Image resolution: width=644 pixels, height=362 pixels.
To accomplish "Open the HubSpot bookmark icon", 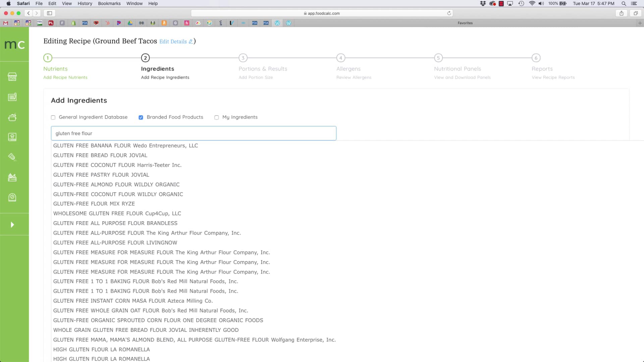I will 107,23.
